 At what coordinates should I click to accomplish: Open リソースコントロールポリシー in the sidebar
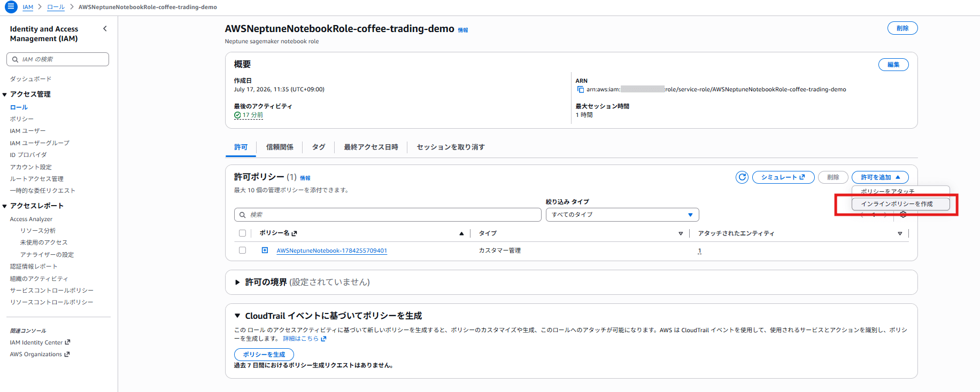click(x=51, y=302)
